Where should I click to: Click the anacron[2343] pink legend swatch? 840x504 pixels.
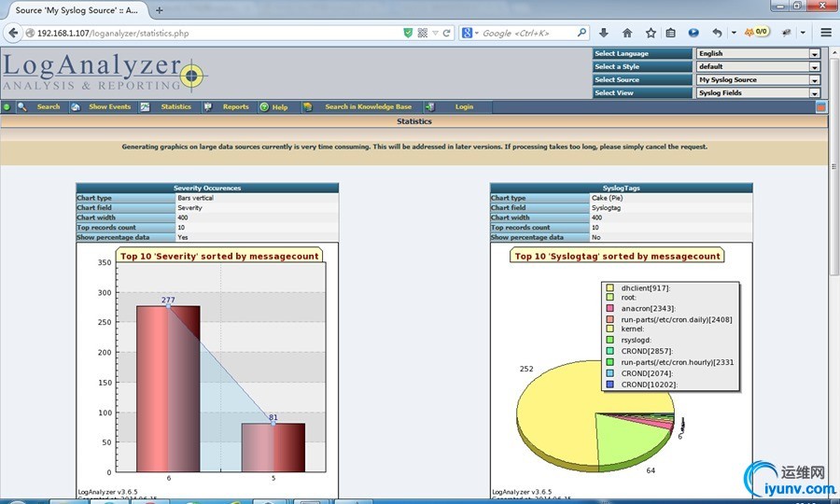click(x=609, y=309)
